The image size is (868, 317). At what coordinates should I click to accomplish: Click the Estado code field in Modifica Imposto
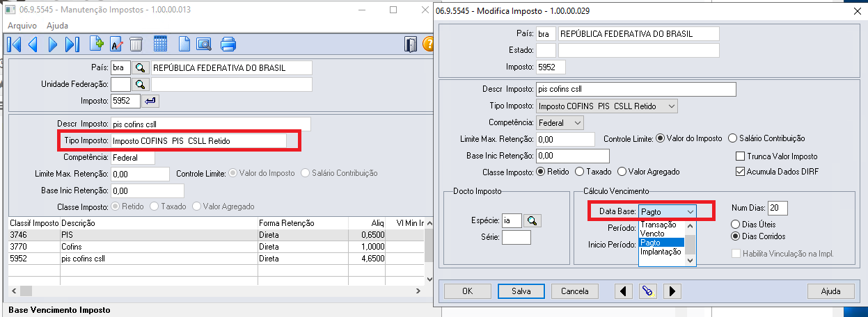546,50
